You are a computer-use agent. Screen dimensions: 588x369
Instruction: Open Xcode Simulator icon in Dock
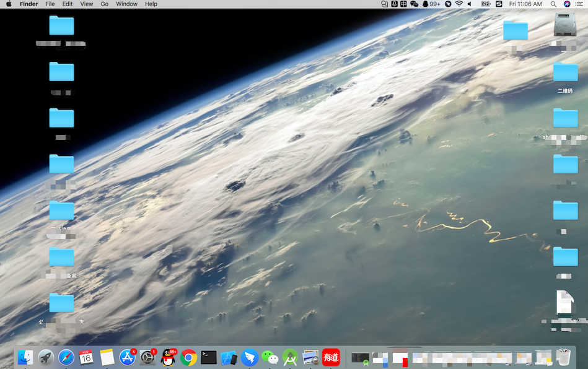click(x=229, y=358)
